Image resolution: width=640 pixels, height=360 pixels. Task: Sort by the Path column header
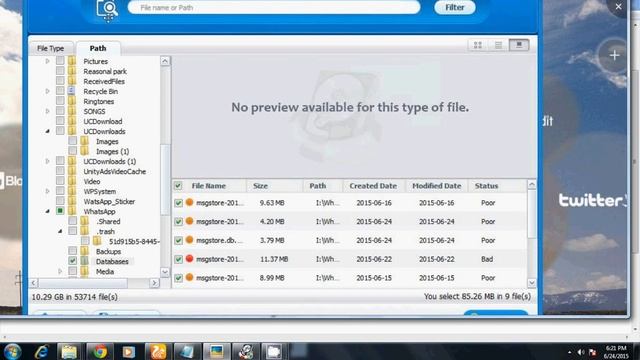coord(318,186)
